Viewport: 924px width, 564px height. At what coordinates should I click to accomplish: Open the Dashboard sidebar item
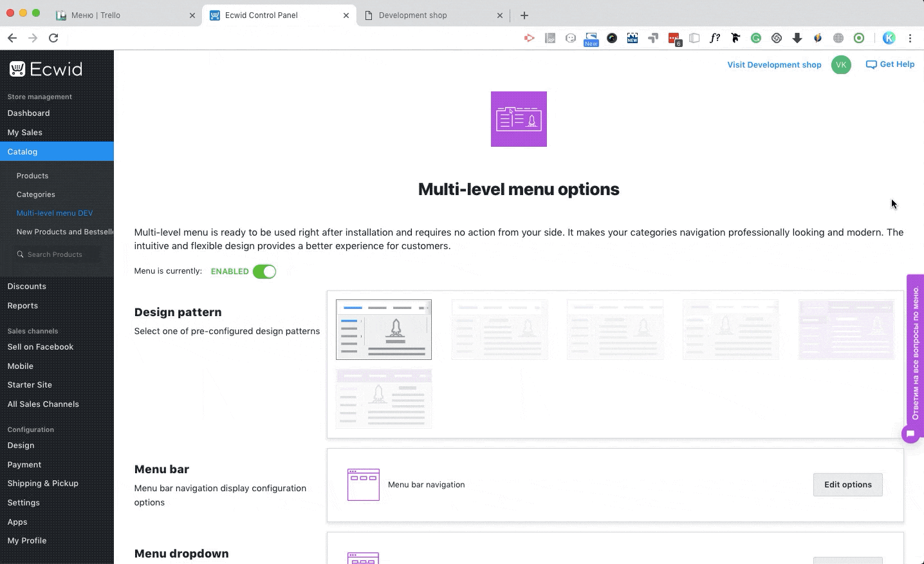pyautogui.click(x=28, y=113)
